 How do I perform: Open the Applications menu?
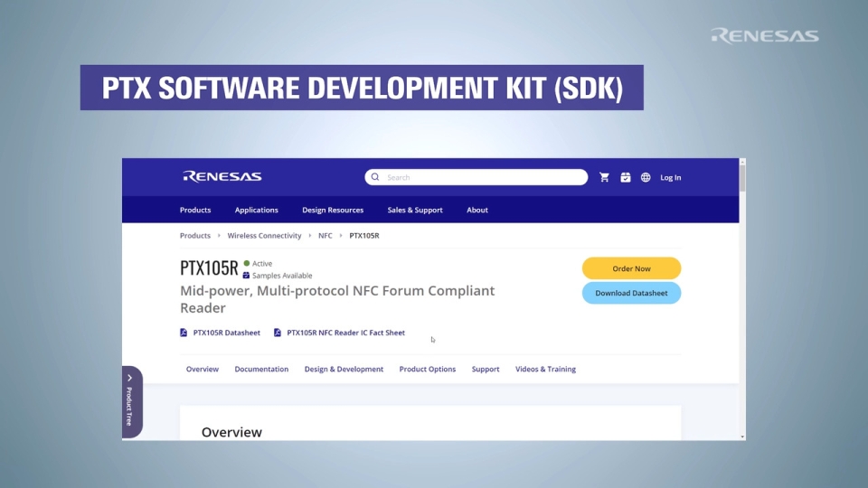pyautogui.click(x=256, y=210)
